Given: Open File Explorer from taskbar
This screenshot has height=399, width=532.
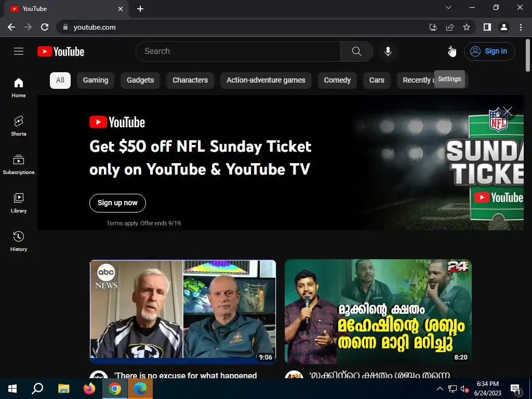Looking at the screenshot, I should pyautogui.click(x=63, y=389).
